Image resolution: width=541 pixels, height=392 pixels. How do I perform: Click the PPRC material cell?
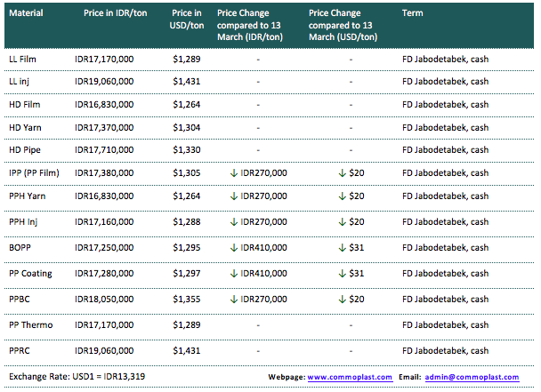21,351
